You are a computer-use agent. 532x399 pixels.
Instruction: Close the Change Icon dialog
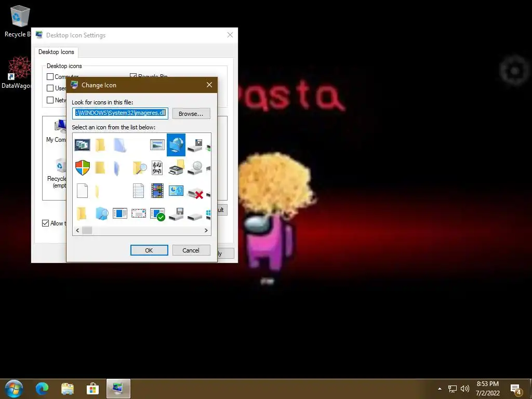(209, 85)
